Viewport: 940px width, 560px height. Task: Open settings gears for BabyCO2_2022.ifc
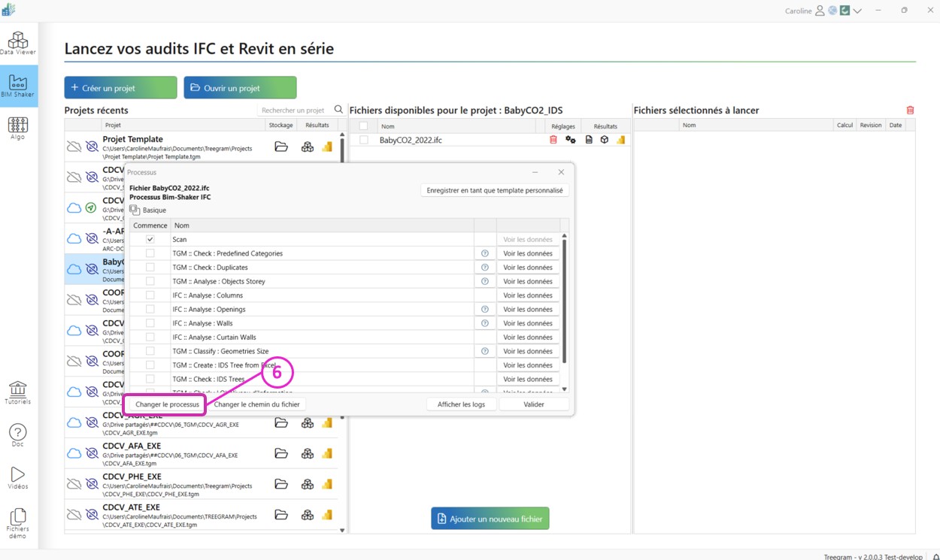click(x=571, y=140)
